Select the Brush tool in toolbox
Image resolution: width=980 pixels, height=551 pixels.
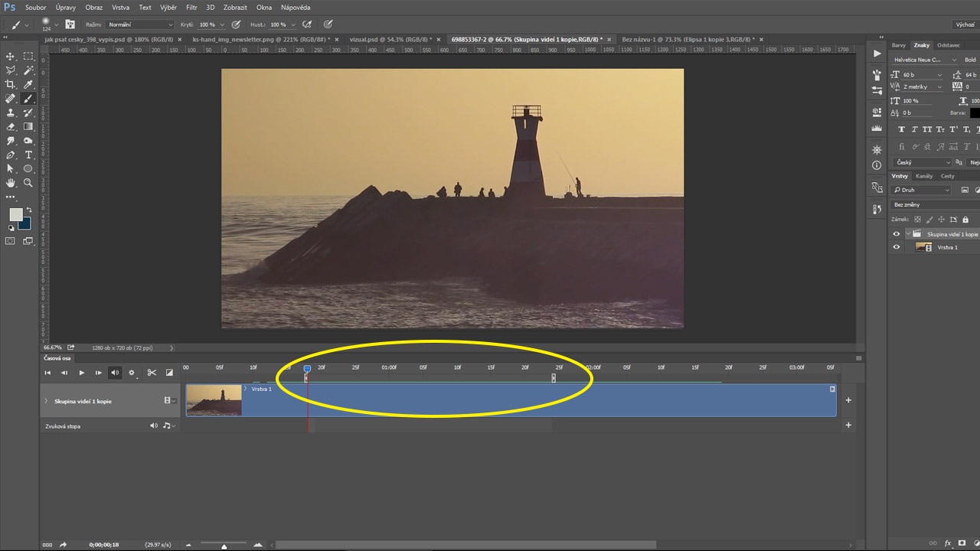(28, 99)
